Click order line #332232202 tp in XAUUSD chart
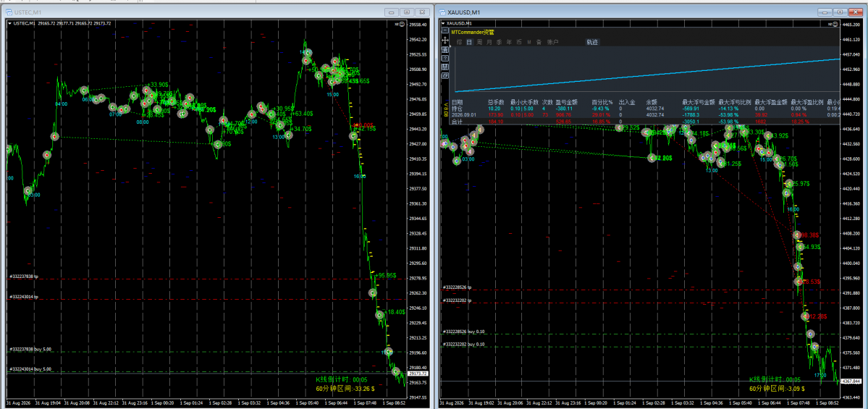 click(458, 300)
